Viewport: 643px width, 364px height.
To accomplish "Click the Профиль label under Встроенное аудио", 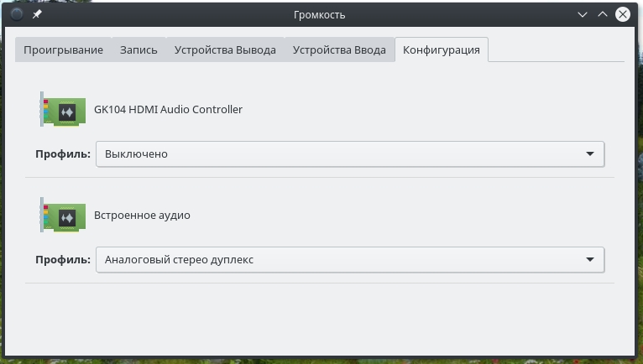I will coord(63,260).
